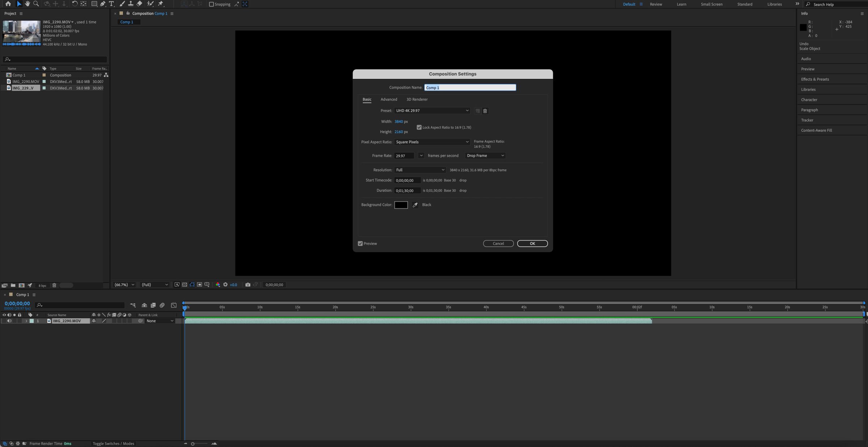Viewport: 868px width, 447px height.
Task: Open the Drop Frame dropdown
Action: 485,156
